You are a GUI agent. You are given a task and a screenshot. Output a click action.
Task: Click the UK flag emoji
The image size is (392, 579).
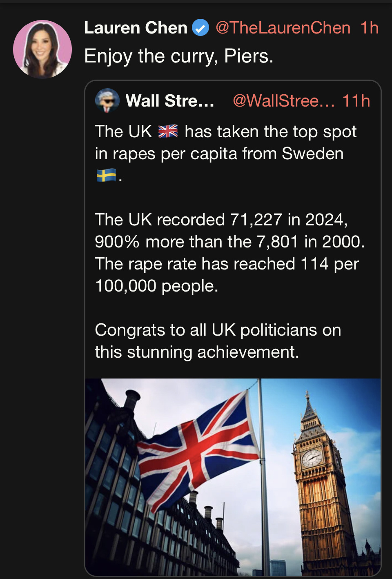[168, 131]
